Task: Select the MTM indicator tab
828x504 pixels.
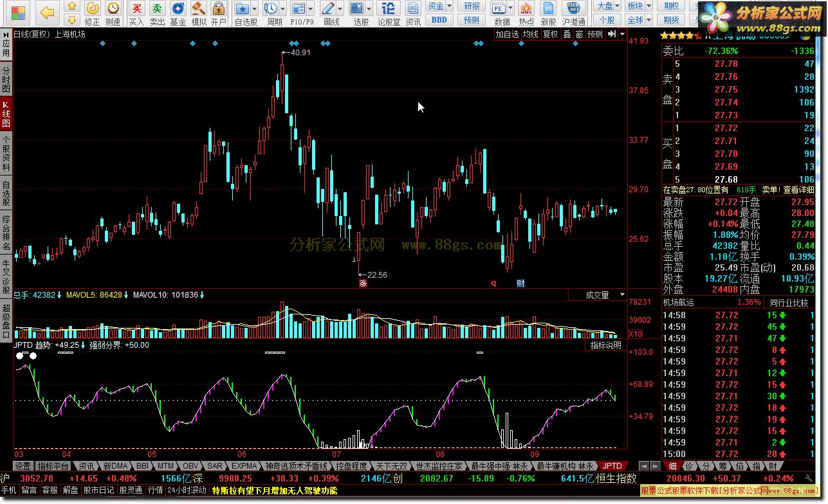Action: 165,465
